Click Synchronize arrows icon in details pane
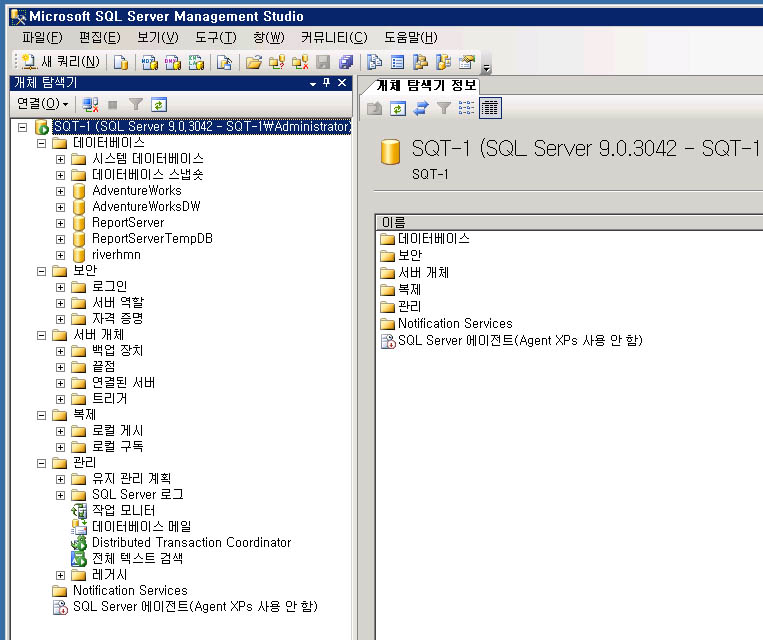This screenshot has width=763, height=640. (x=421, y=108)
